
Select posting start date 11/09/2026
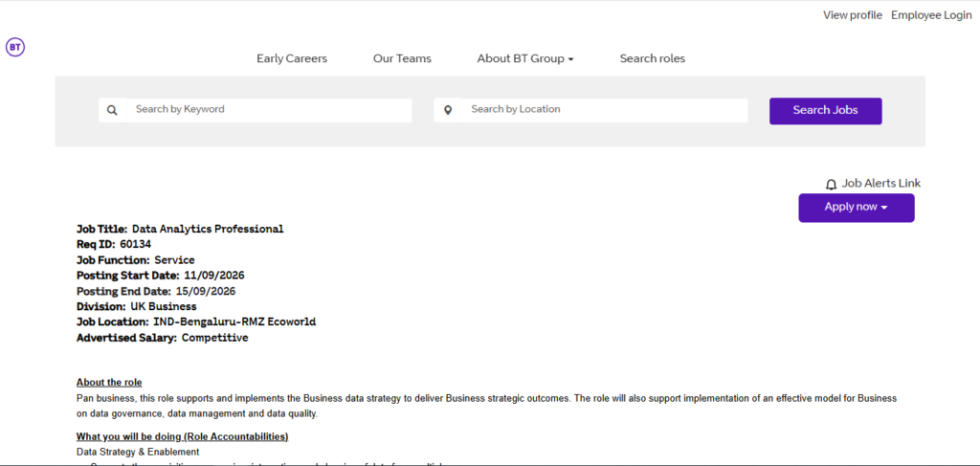coord(214,276)
